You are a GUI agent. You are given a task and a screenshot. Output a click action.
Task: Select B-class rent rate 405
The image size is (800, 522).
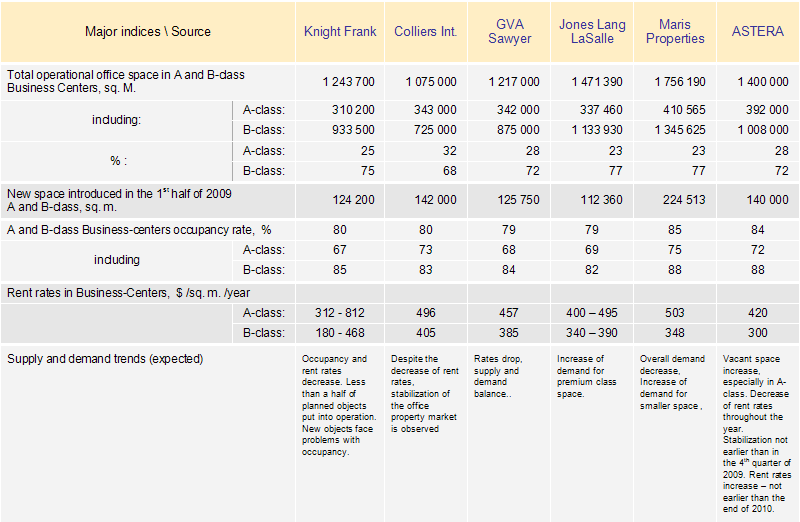(426, 333)
